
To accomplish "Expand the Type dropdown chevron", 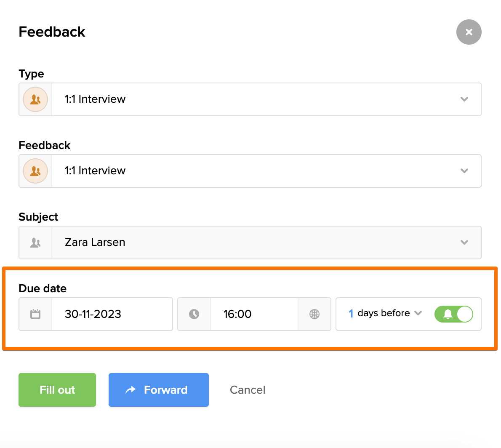I will [464, 99].
